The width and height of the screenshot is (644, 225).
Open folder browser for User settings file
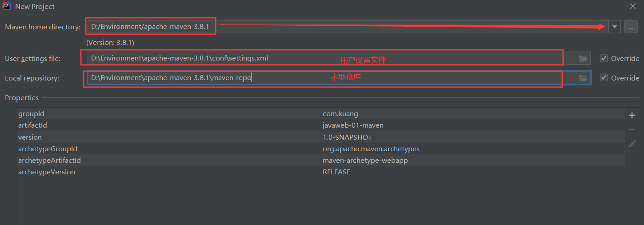click(x=583, y=58)
